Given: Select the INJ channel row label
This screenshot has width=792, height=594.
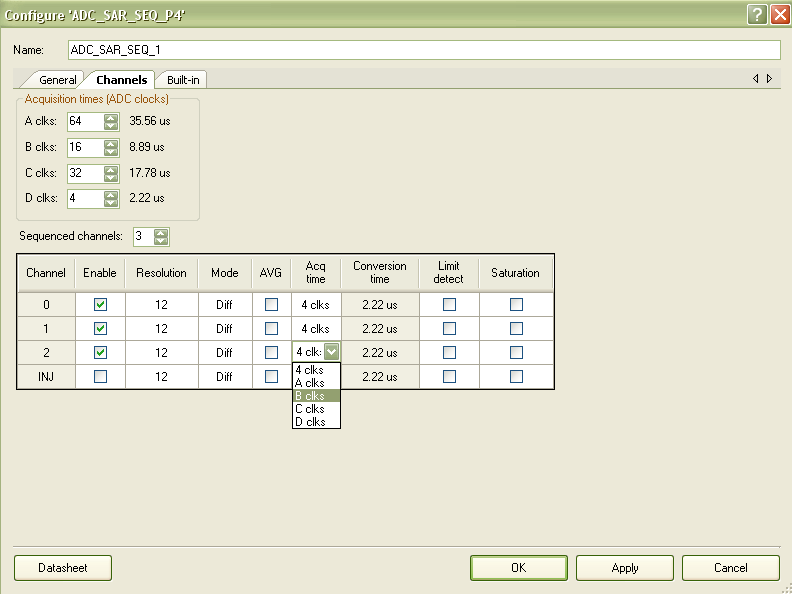Looking at the screenshot, I should 46,377.
